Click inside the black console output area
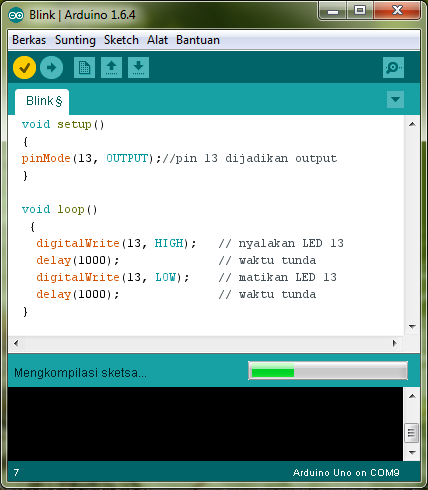428x490 pixels. [205, 424]
